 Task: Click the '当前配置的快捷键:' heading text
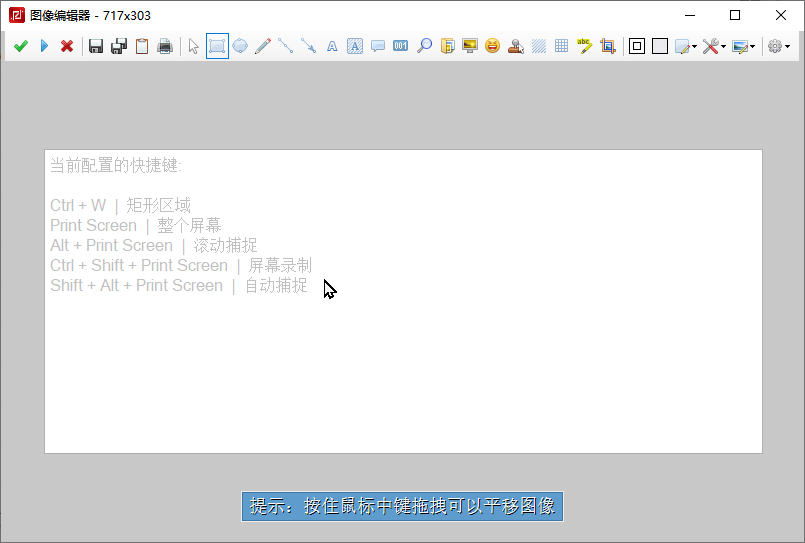[x=116, y=165]
